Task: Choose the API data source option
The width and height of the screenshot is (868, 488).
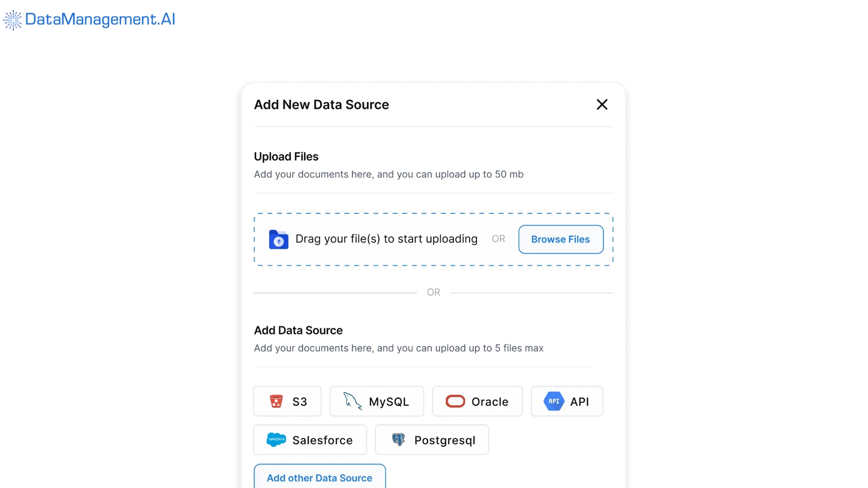Action: (566, 401)
